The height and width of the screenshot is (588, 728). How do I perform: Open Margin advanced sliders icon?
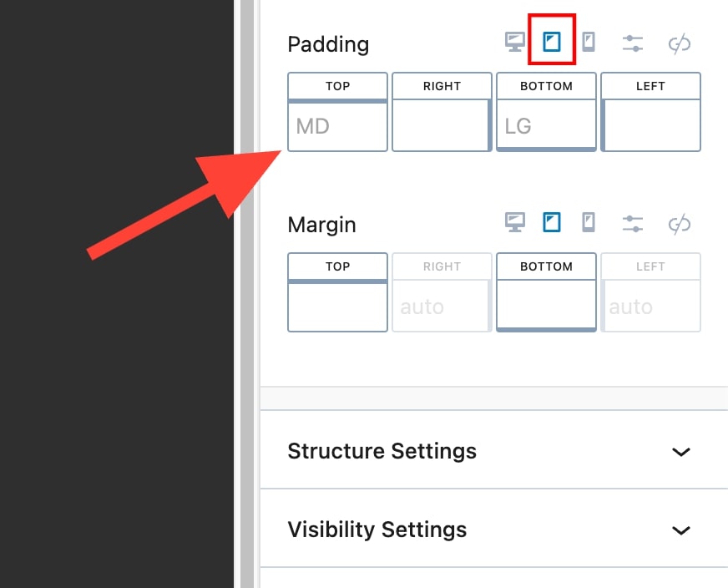(x=633, y=224)
